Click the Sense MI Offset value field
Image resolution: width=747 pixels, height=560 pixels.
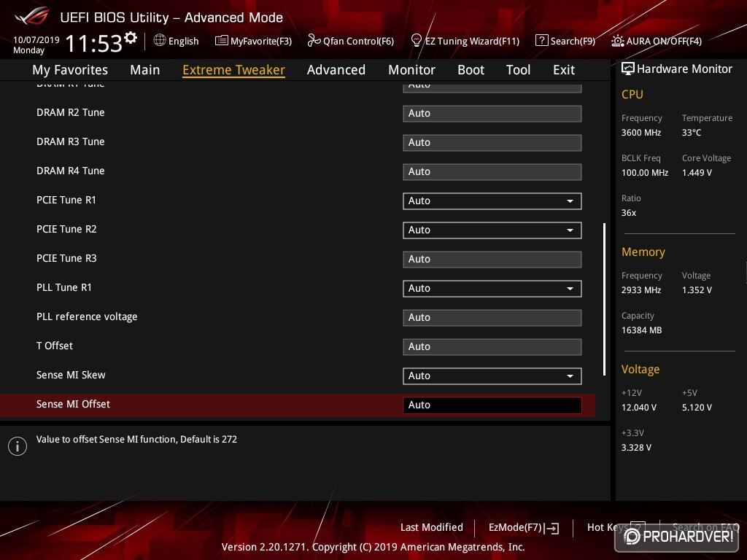492,405
